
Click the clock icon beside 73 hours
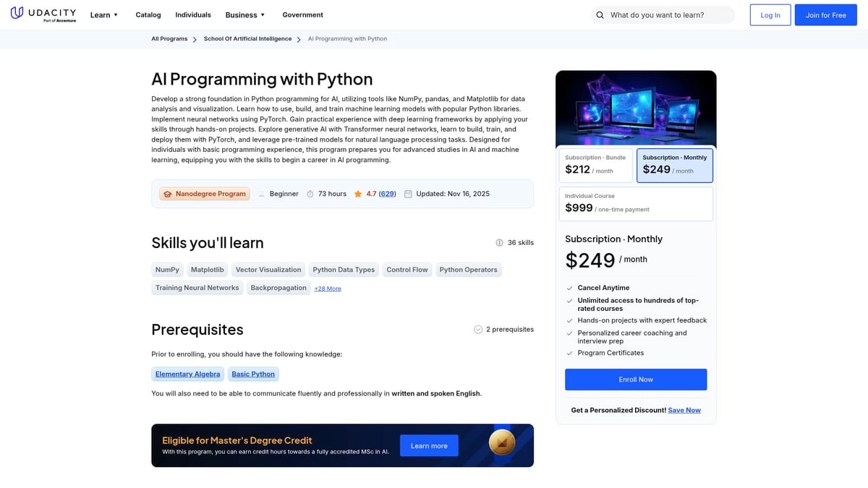pos(310,194)
